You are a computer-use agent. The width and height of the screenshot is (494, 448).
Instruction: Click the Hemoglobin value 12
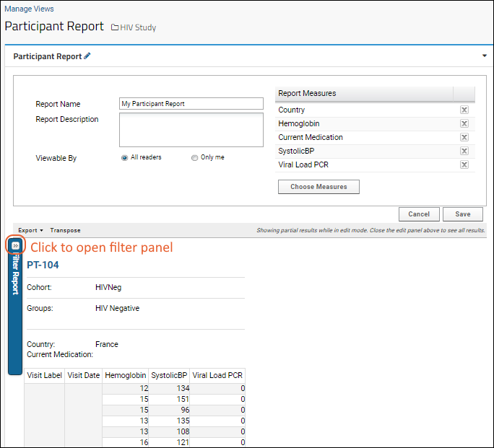tap(144, 389)
